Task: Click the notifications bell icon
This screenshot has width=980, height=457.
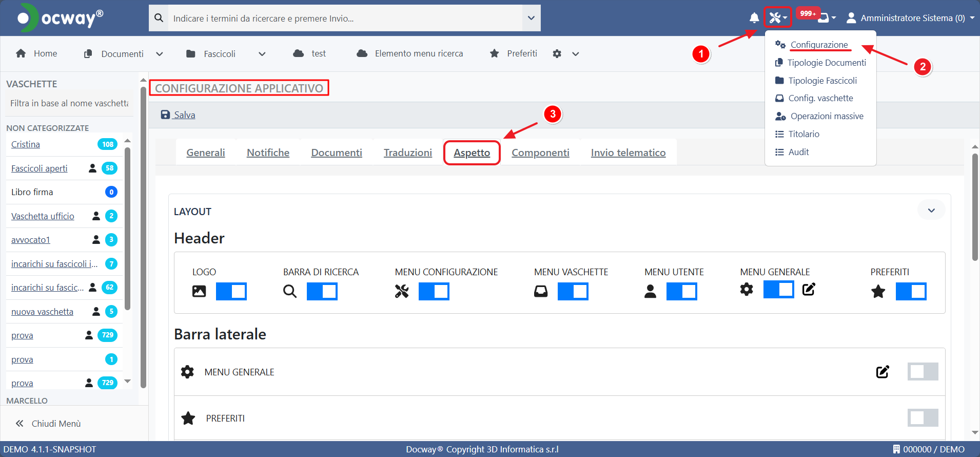Action: tap(754, 18)
